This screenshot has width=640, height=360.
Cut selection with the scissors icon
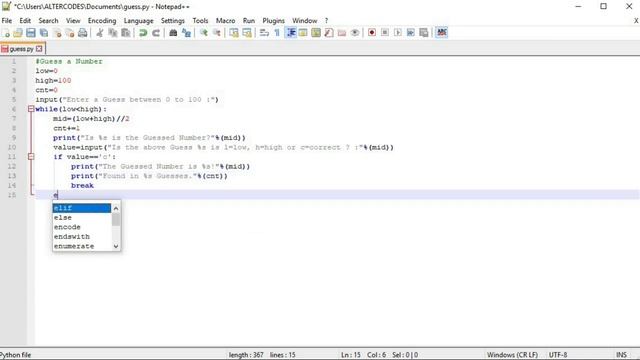[x=100, y=33]
